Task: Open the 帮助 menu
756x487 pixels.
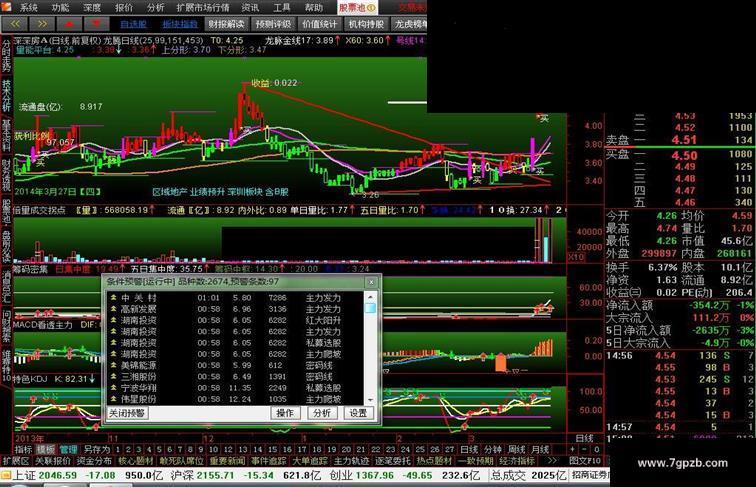Action: click(x=313, y=7)
